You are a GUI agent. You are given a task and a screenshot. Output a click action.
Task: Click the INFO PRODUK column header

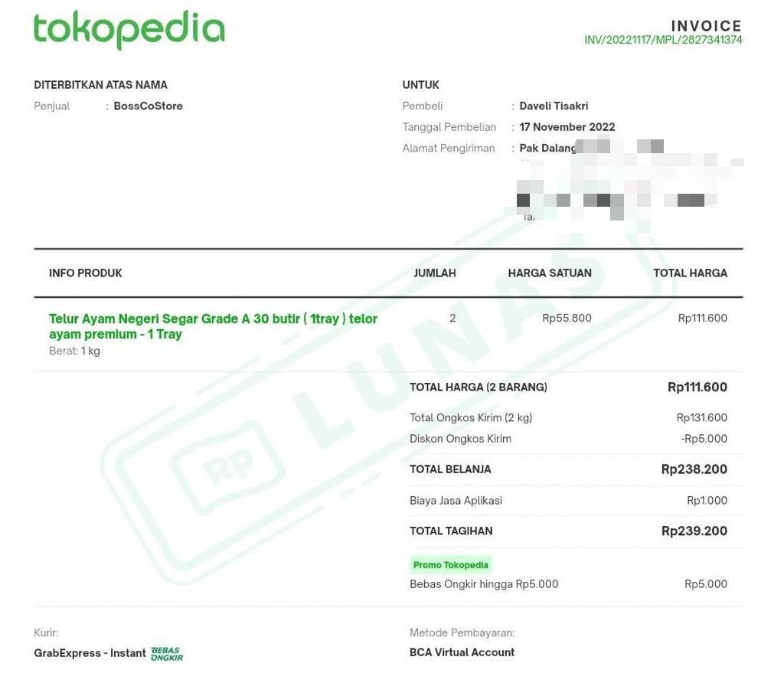pos(86,273)
